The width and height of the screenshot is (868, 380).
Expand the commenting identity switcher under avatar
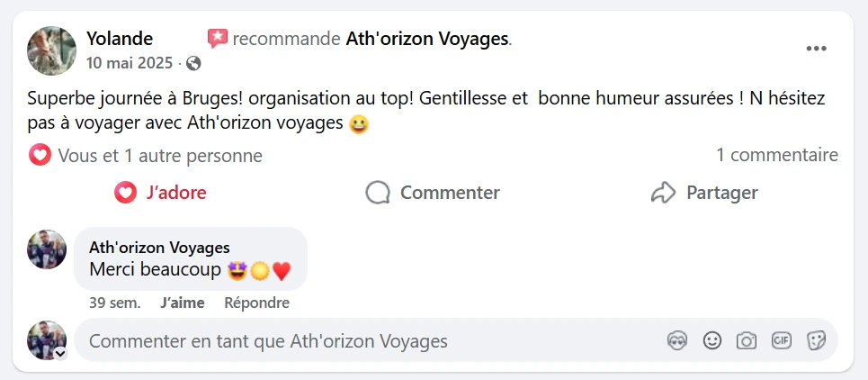click(x=60, y=354)
